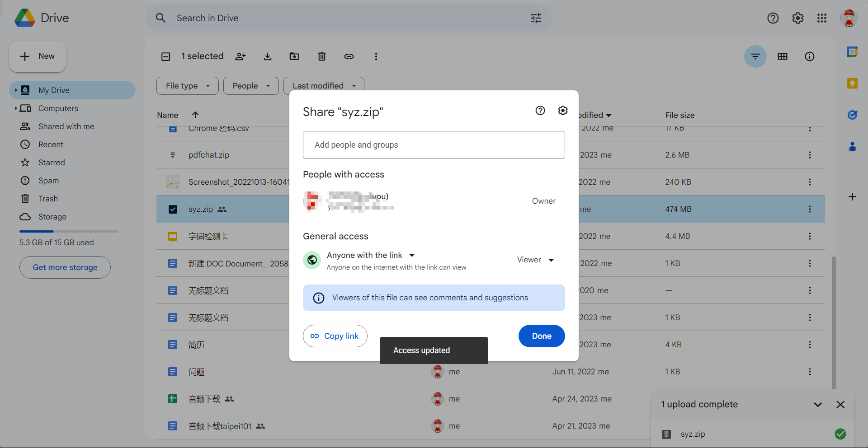Image resolution: width=868 pixels, height=448 pixels.
Task: Click Done to close share dialog
Action: (541, 336)
